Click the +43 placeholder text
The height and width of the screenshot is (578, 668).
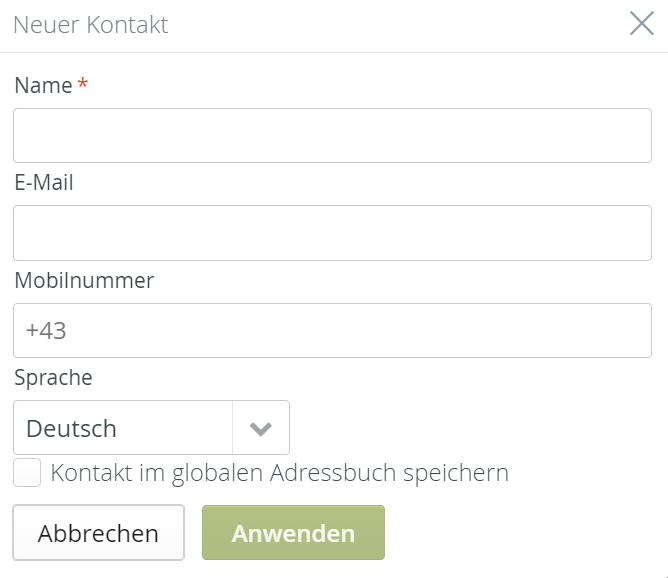coord(46,331)
